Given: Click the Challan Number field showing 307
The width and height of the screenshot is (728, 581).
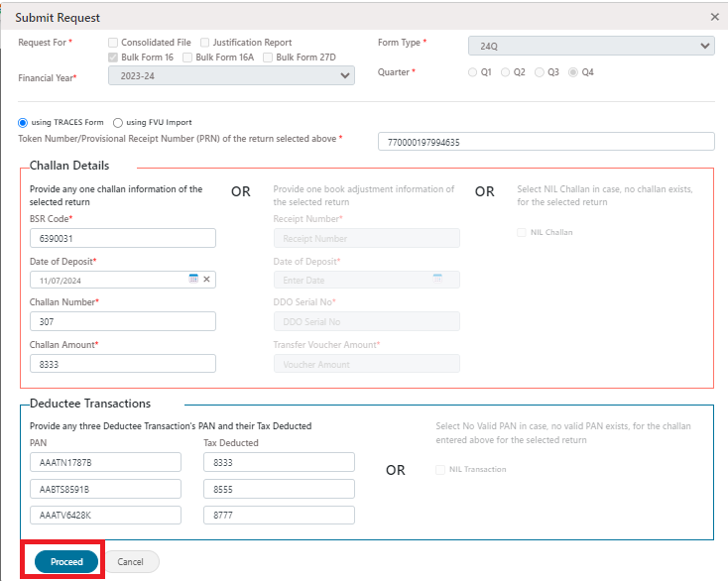Looking at the screenshot, I should [123, 321].
